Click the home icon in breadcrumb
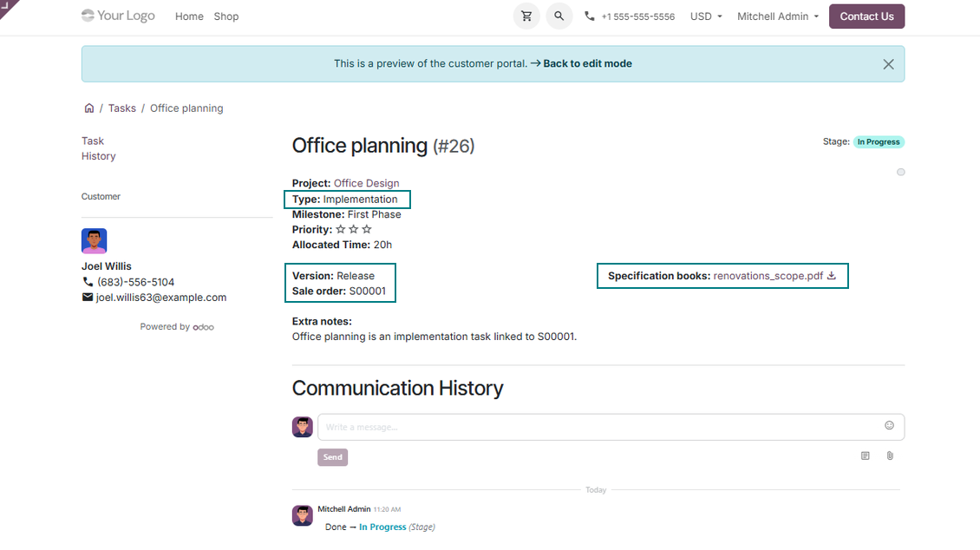 click(89, 108)
